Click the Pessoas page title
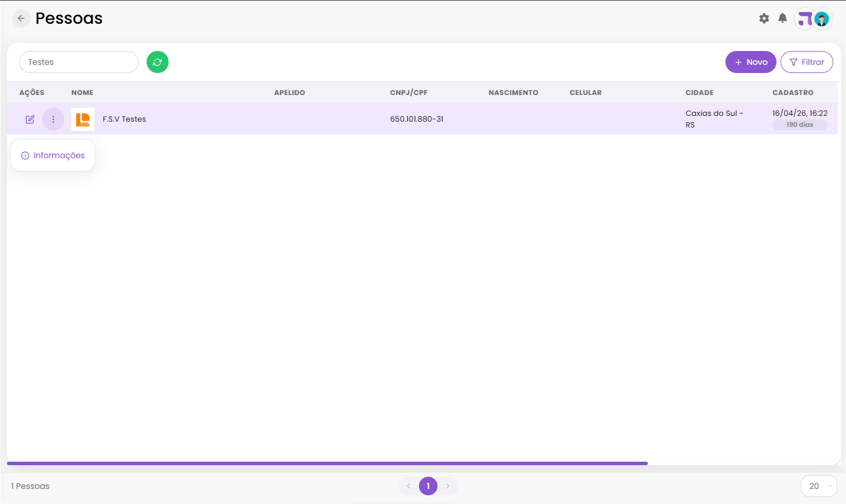The width and height of the screenshot is (846, 504). tap(69, 19)
